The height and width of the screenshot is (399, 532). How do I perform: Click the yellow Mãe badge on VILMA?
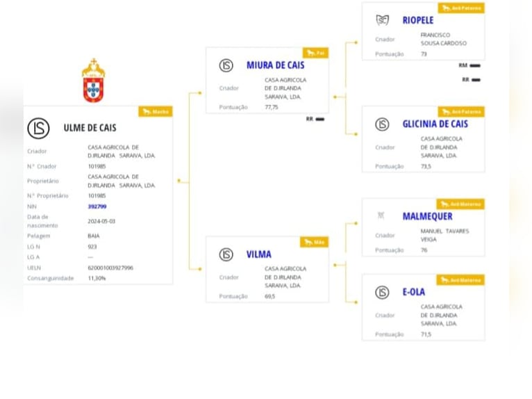314,242
